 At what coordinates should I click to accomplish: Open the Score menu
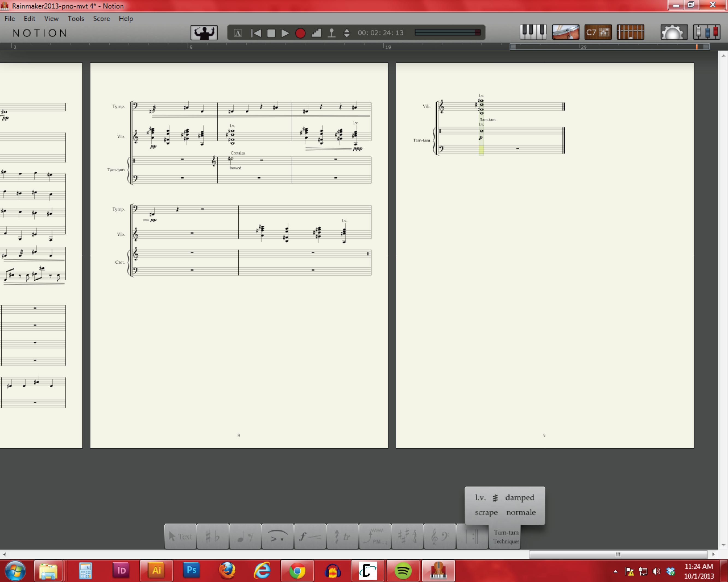(101, 19)
